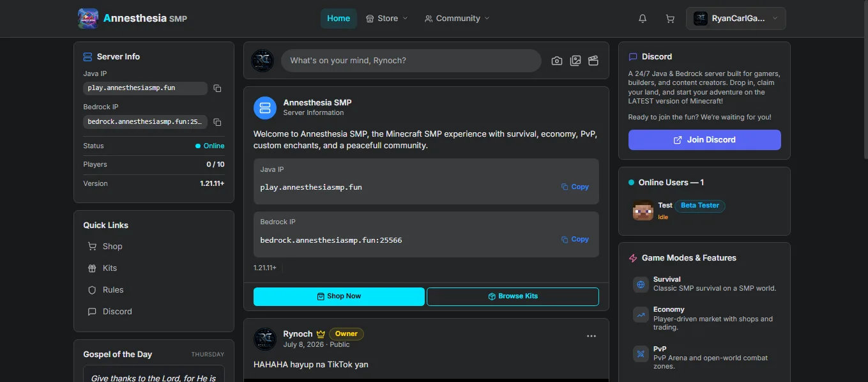This screenshot has width=868, height=382.
Task: Open the RyanCarlGa account dropdown
Action: (736, 19)
